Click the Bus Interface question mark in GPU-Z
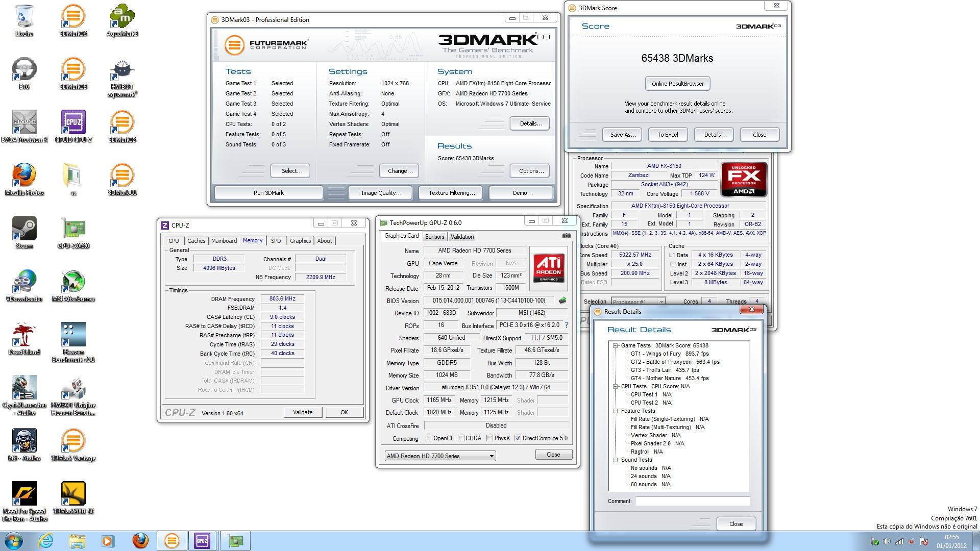This screenshot has height=551, width=980. click(566, 325)
